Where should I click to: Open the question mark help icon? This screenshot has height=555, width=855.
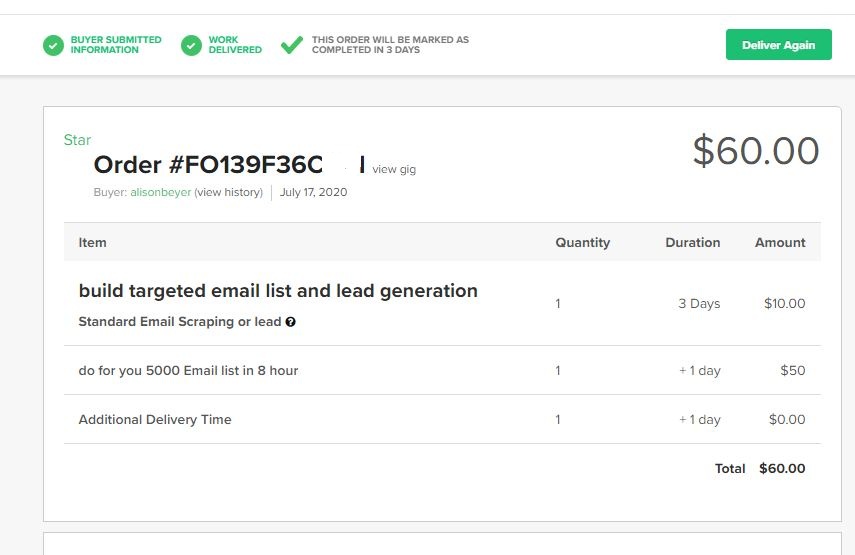coord(291,322)
